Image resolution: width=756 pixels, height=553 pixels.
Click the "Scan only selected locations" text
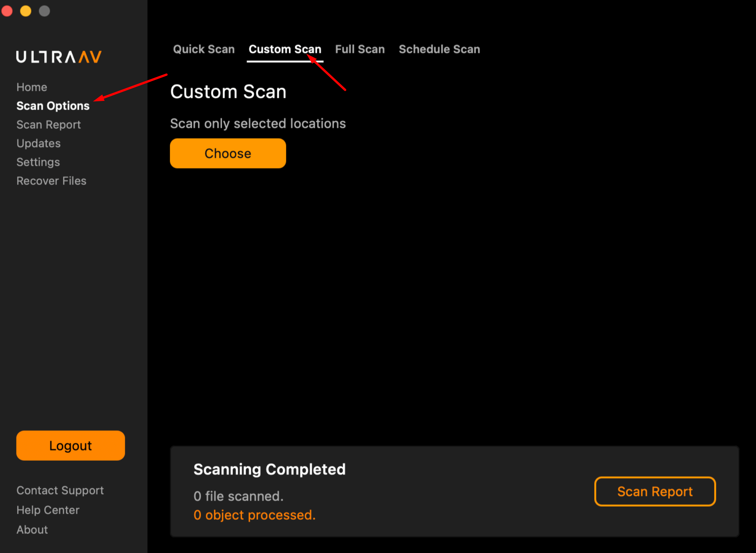[x=258, y=124]
